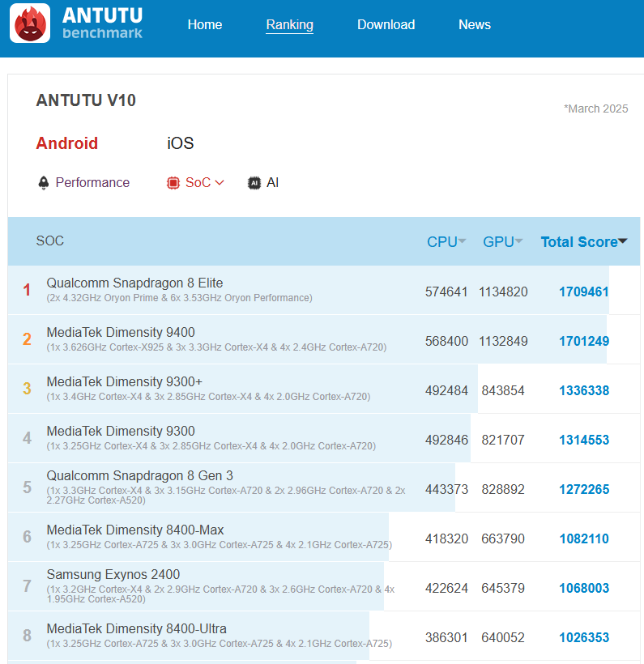The height and width of the screenshot is (664, 644).
Task: Click GPU score 1132849
Action: coord(503,342)
